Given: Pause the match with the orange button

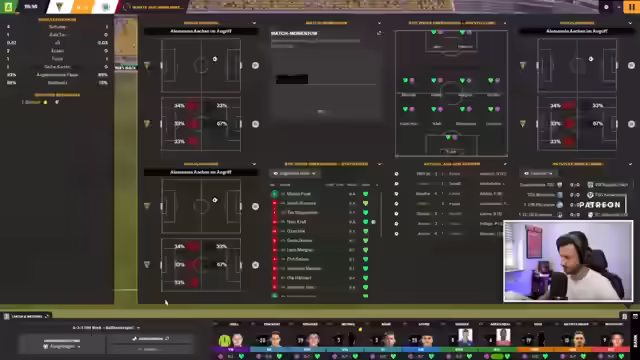Looking at the screenshot, I should coord(631,7).
